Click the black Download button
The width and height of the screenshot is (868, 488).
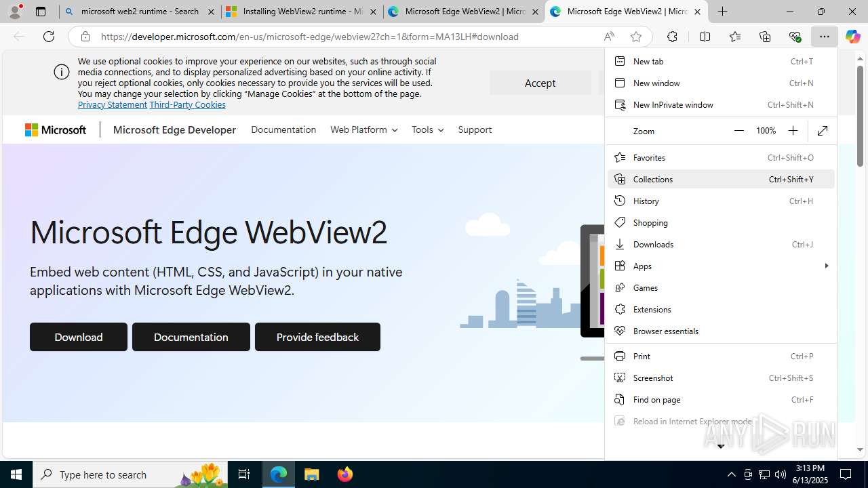point(79,337)
